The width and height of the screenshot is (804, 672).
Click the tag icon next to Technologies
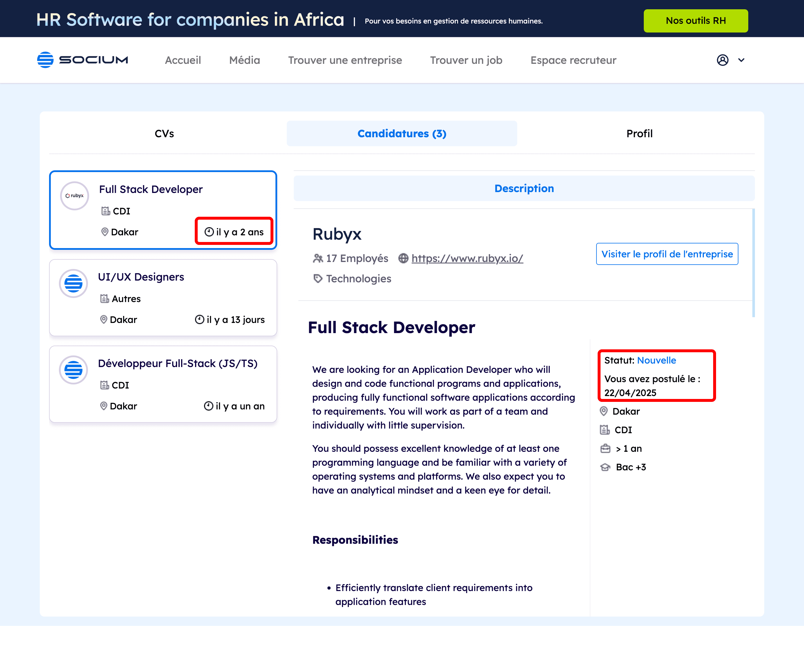pyautogui.click(x=318, y=279)
